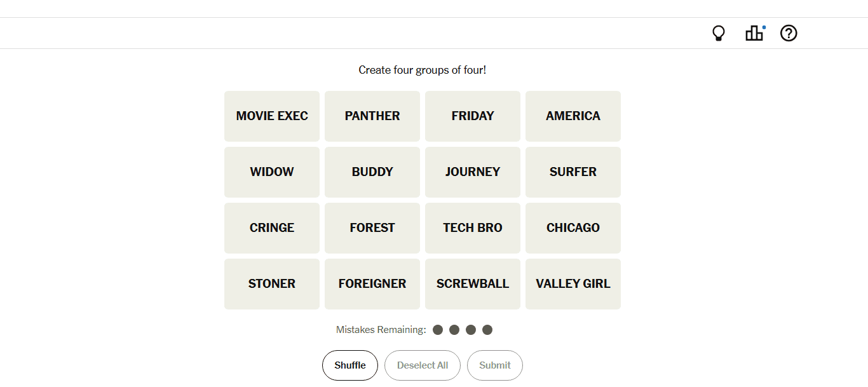
Task: Select the PANTHER word tile
Action: (372, 116)
